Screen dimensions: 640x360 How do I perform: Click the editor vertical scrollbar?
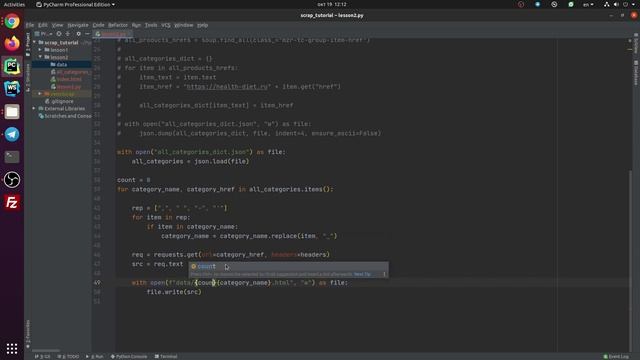pyautogui.click(x=631, y=261)
